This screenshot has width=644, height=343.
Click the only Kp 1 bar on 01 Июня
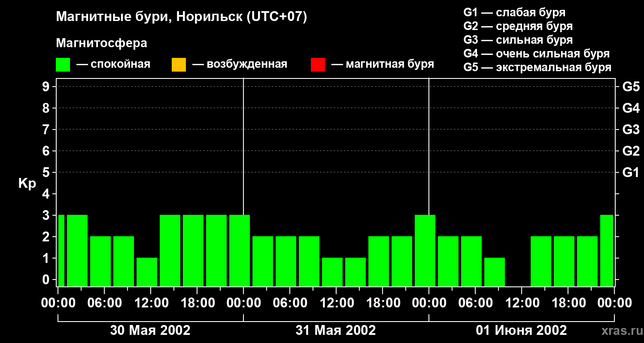pos(495,272)
